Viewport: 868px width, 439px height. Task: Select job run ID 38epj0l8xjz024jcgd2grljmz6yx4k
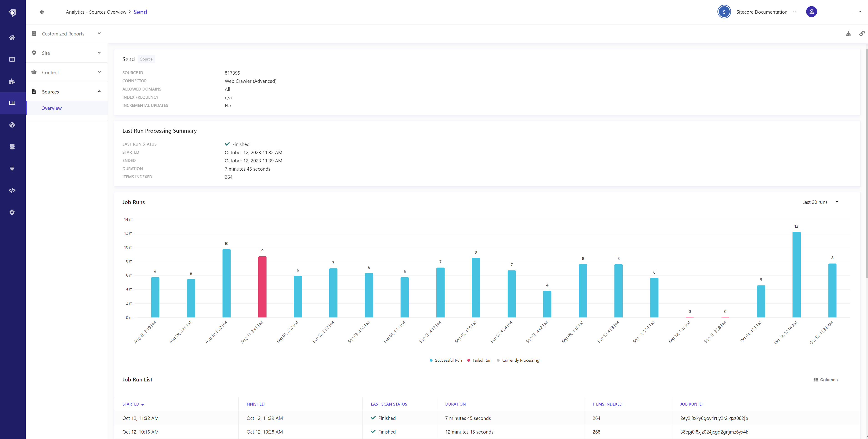pos(714,432)
